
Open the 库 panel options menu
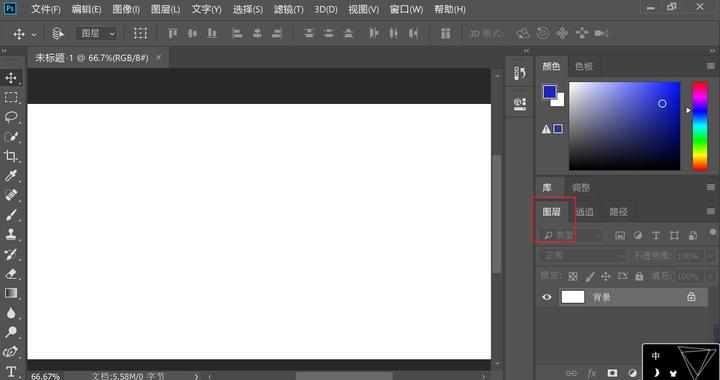pos(710,187)
